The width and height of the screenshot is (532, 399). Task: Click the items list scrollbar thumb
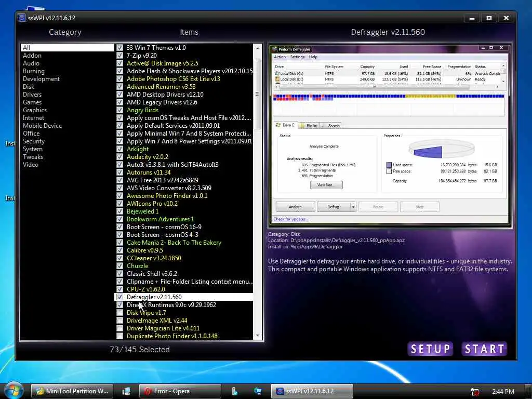coord(258,94)
